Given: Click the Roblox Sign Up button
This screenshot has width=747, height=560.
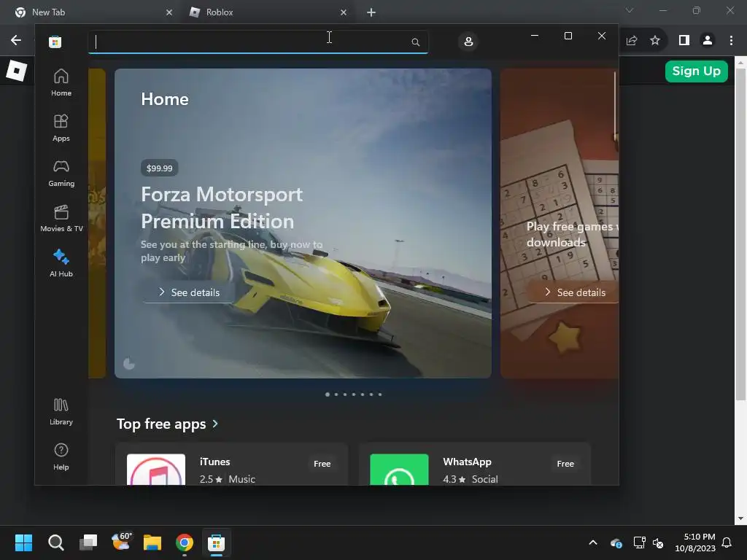Looking at the screenshot, I should pos(697,71).
